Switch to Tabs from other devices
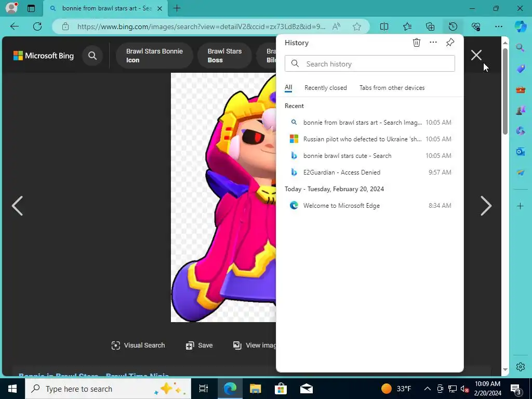532x399 pixels. (x=392, y=87)
